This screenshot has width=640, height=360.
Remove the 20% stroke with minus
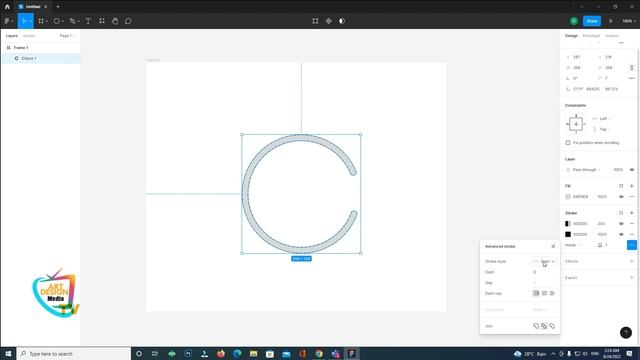(x=632, y=224)
